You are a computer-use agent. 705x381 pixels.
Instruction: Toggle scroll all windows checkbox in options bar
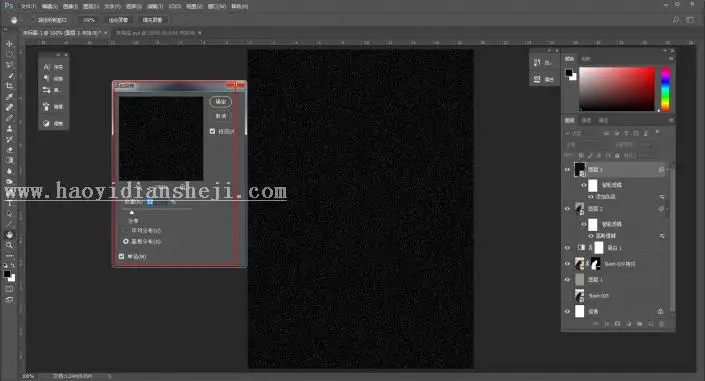click(x=34, y=20)
